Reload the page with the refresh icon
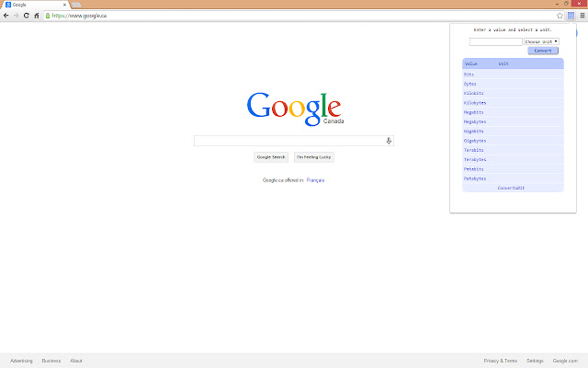 click(x=27, y=16)
